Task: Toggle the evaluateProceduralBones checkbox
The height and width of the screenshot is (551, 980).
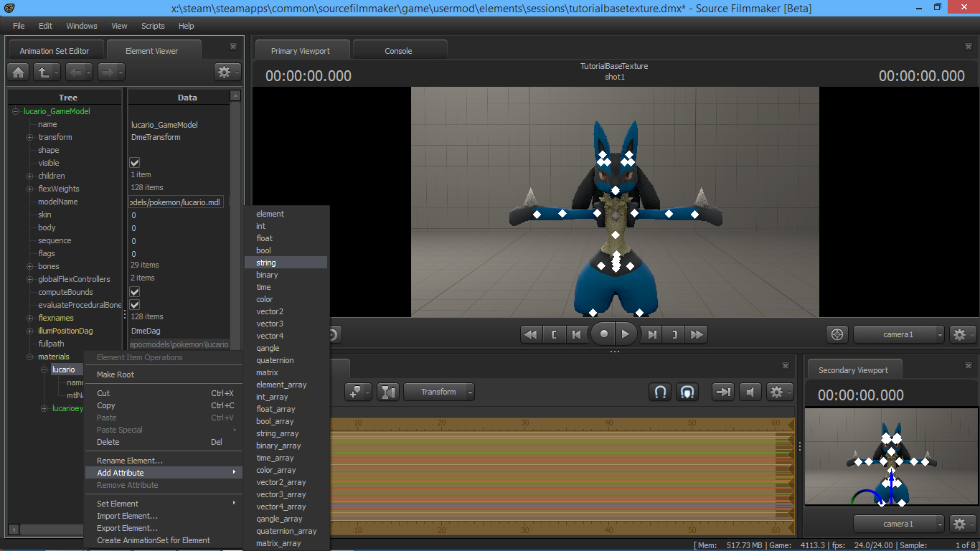Action: click(134, 305)
